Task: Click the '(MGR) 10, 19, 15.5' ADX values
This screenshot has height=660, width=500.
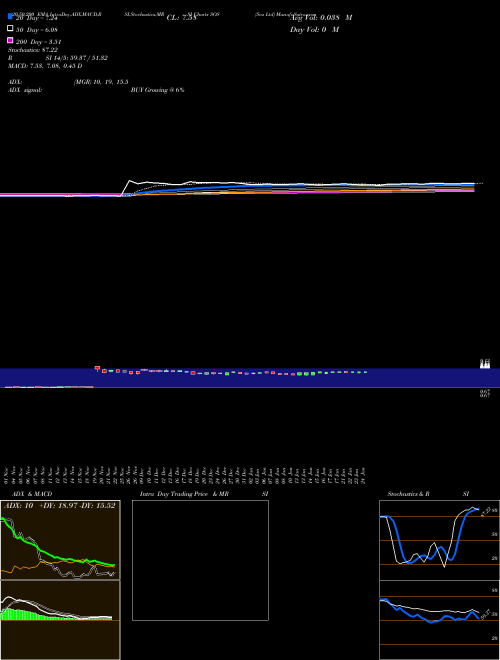Action: [x=101, y=82]
